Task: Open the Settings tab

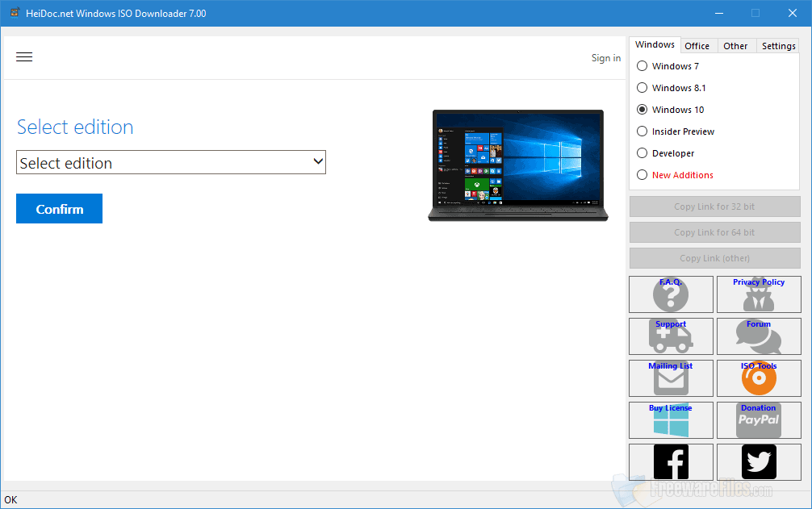Action: pos(777,45)
